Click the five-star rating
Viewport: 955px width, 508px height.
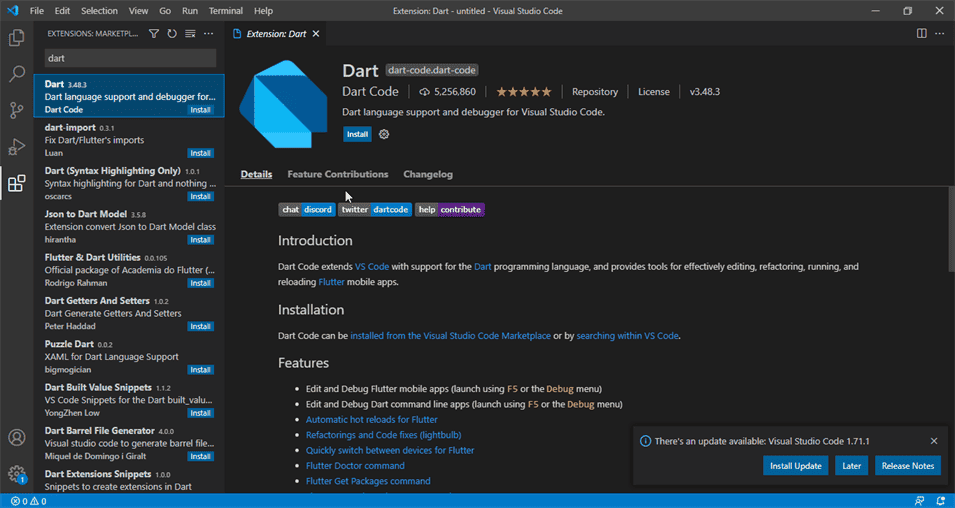coord(524,92)
